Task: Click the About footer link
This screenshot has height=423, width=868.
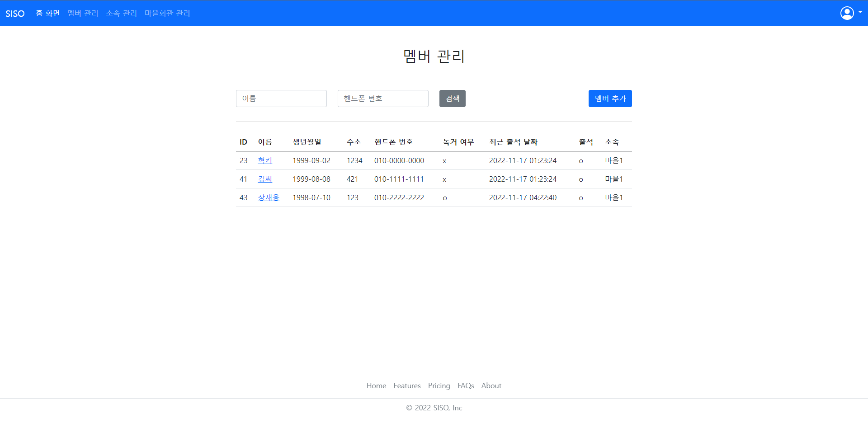Action: pos(491,385)
